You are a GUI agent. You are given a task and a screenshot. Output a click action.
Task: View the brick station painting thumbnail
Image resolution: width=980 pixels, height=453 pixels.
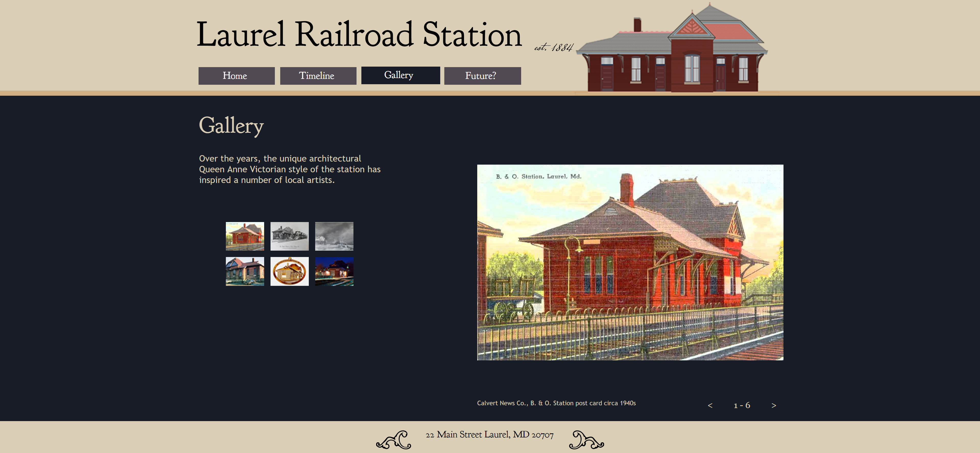245,271
